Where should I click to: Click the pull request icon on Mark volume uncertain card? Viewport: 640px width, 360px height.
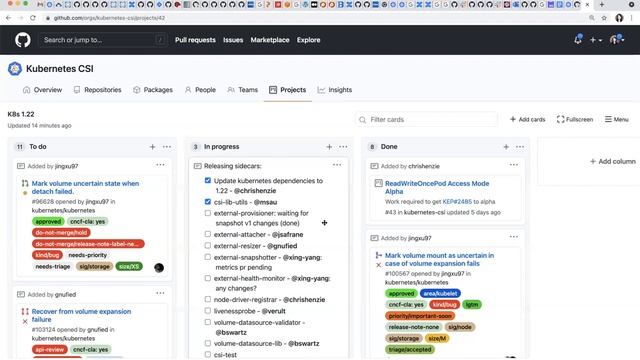tap(25, 184)
